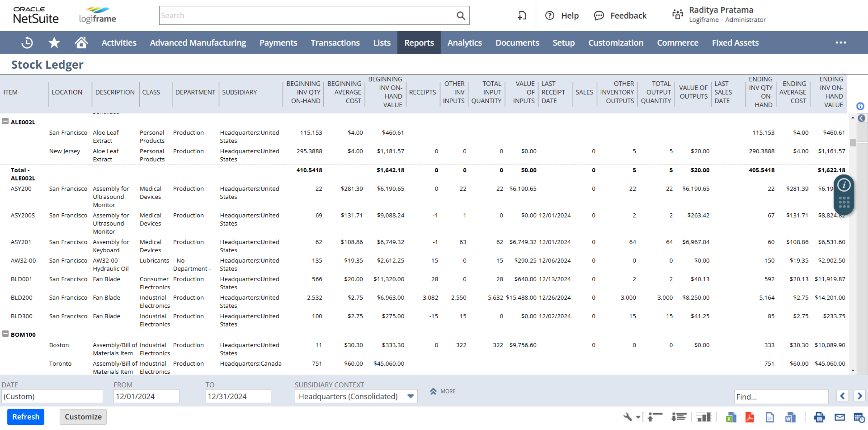
Task: Select the Reports menu tab
Action: (419, 43)
